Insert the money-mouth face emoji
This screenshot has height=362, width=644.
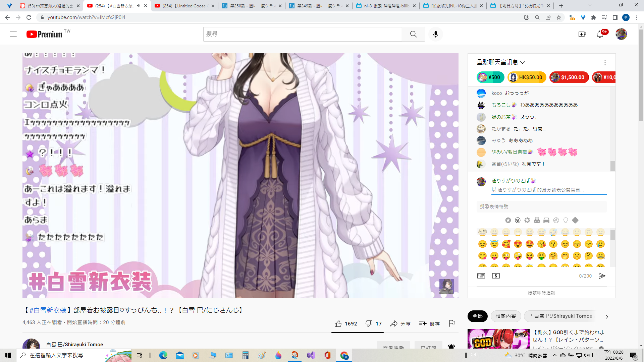541,256
